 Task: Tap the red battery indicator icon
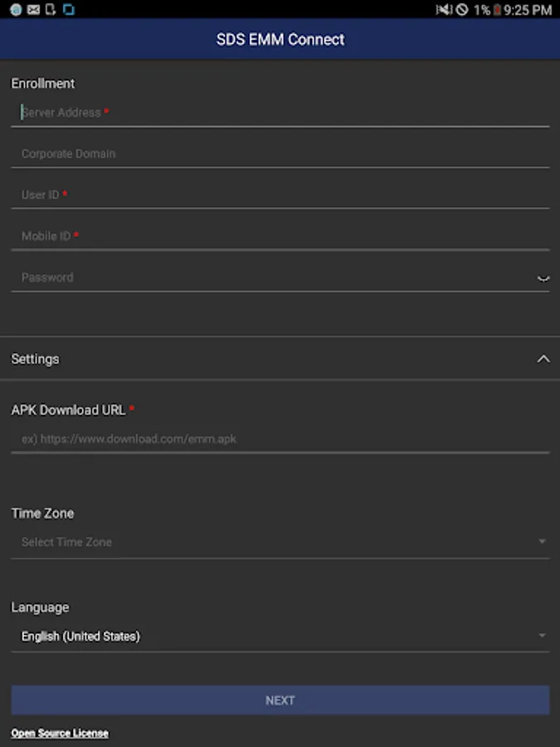(x=497, y=9)
